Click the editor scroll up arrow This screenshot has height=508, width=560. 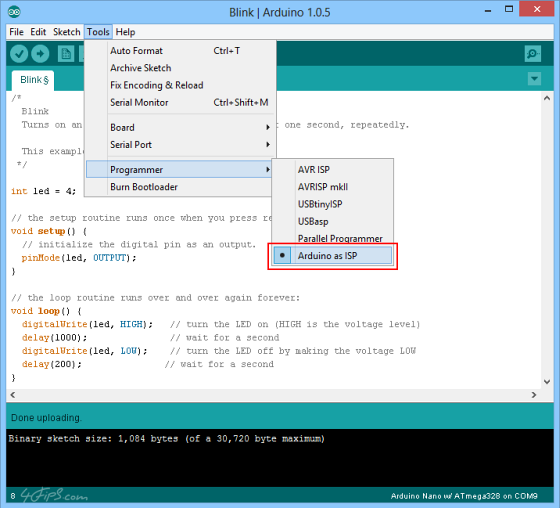(547, 98)
